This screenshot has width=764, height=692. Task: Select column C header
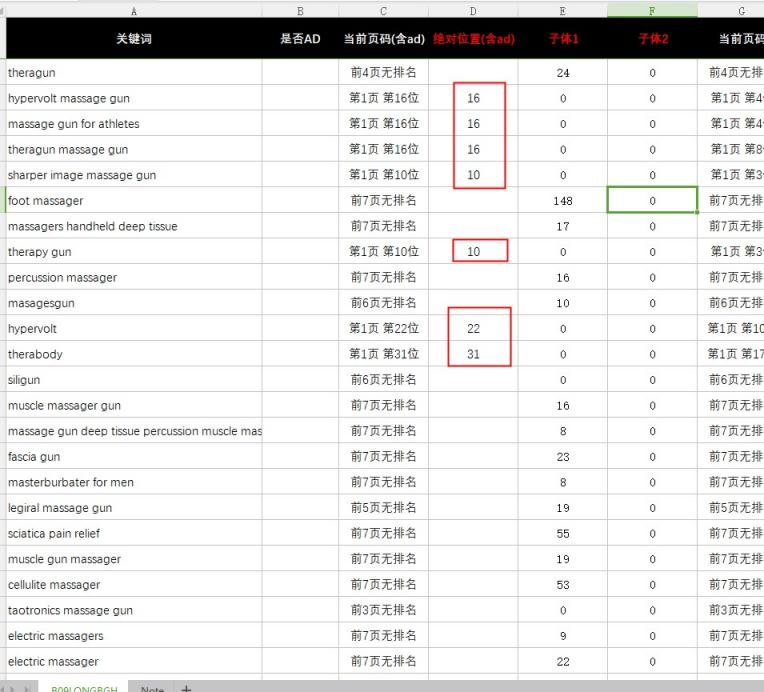click(x=383, y=11)
